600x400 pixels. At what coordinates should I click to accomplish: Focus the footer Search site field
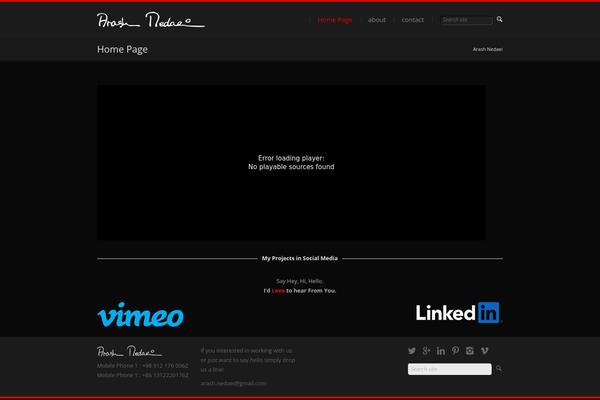pyautogui.click(x=450, y=369)
